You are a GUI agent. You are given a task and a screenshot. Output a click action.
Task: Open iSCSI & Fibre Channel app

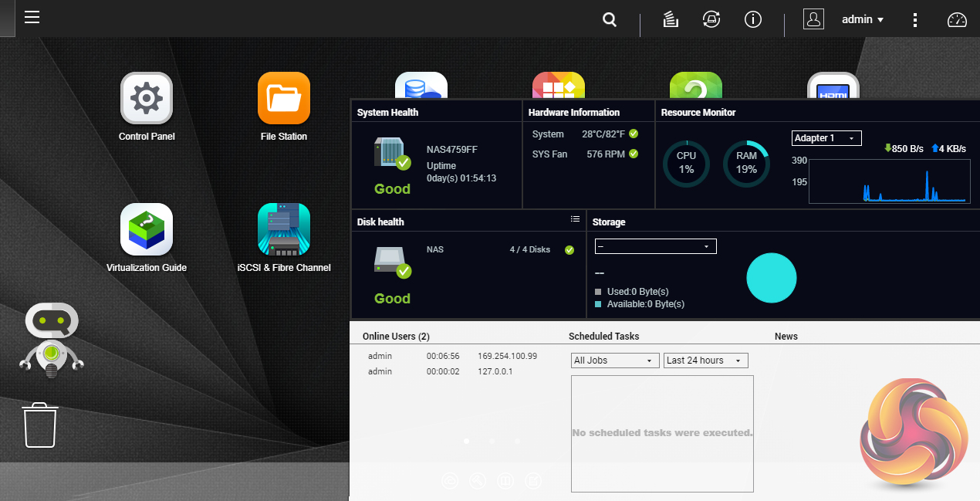tap(284, 229)
